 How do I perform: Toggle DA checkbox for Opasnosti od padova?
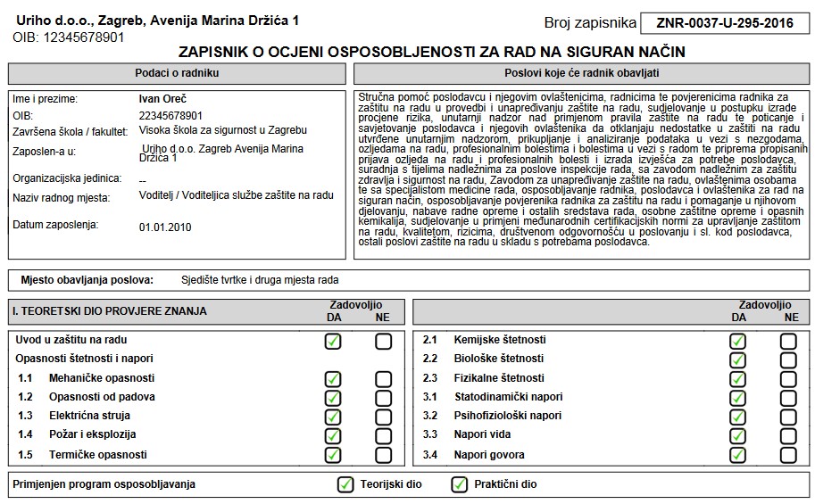tap(333, 398)
